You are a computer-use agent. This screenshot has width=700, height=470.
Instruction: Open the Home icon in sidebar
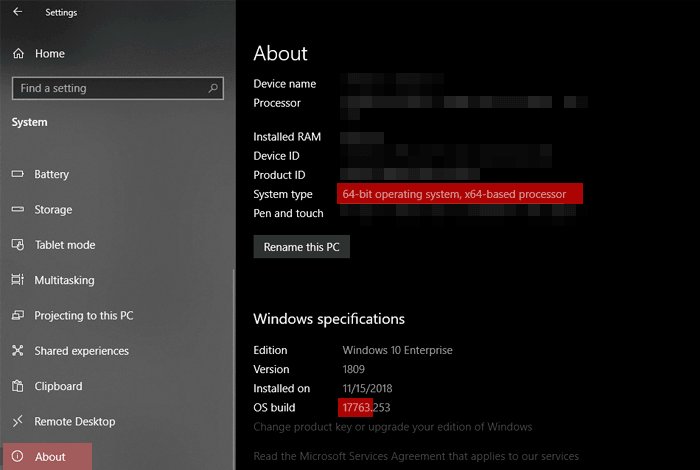18,54
